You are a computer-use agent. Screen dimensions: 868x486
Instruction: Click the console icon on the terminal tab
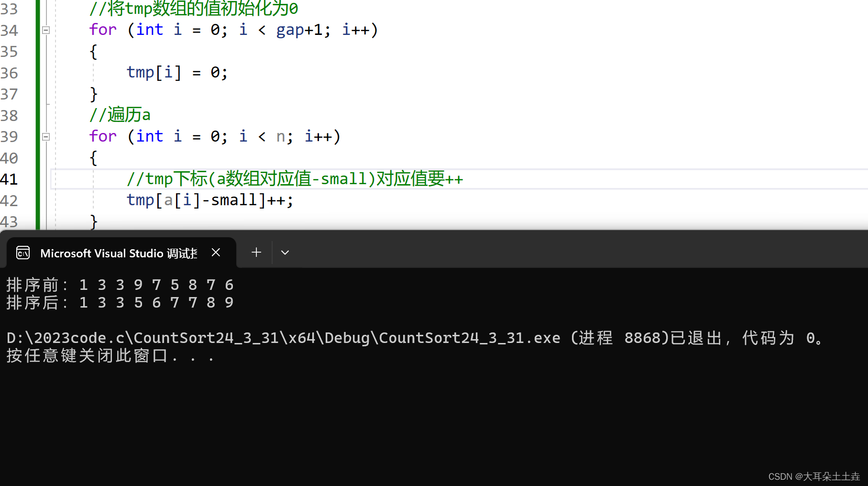pyautogui.click(x=23, y=253)
